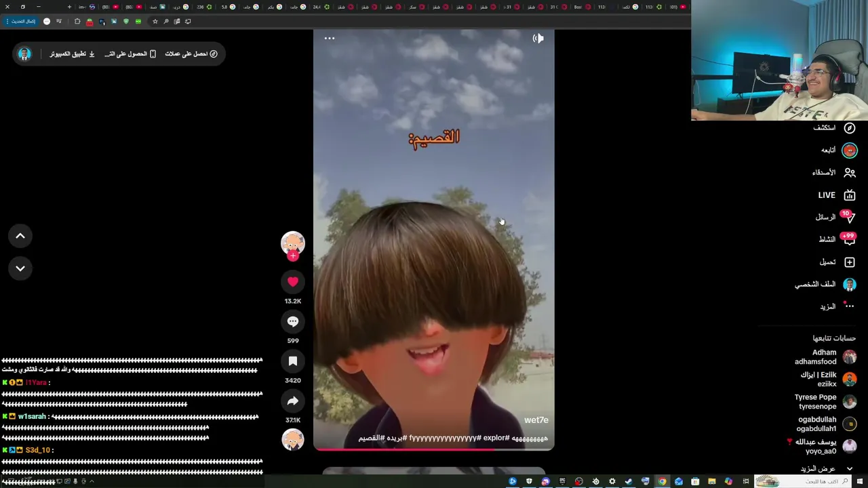Click Get Coins (احصل على عملات) button
This screenshot has width=868, height=488.
191,54
